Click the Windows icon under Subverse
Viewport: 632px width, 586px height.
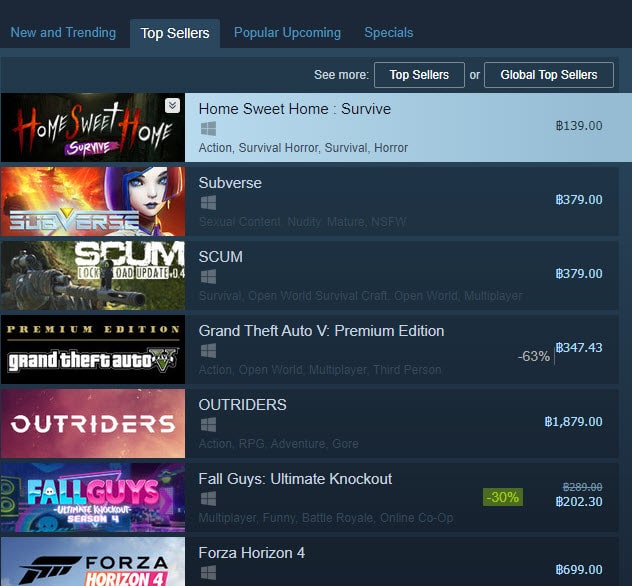click(208, 203)
